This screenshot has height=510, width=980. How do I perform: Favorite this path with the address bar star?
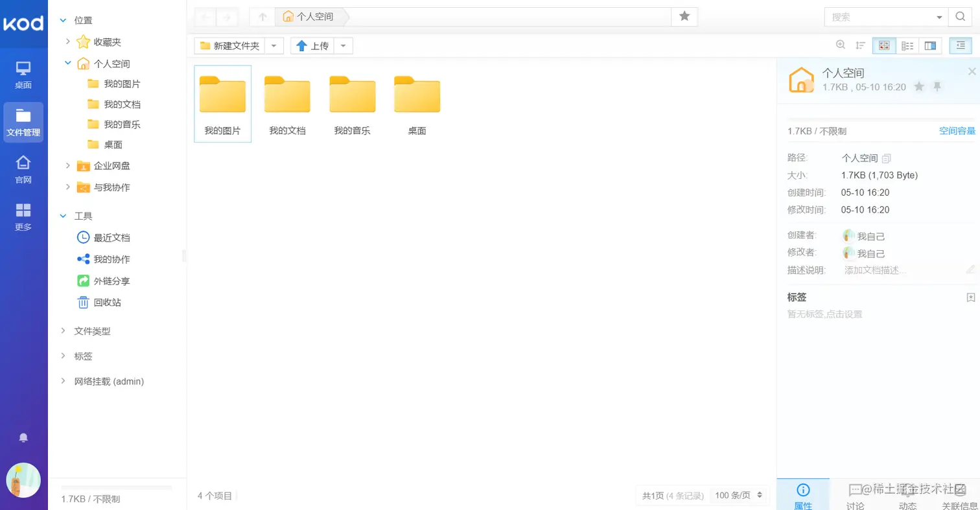684,17
